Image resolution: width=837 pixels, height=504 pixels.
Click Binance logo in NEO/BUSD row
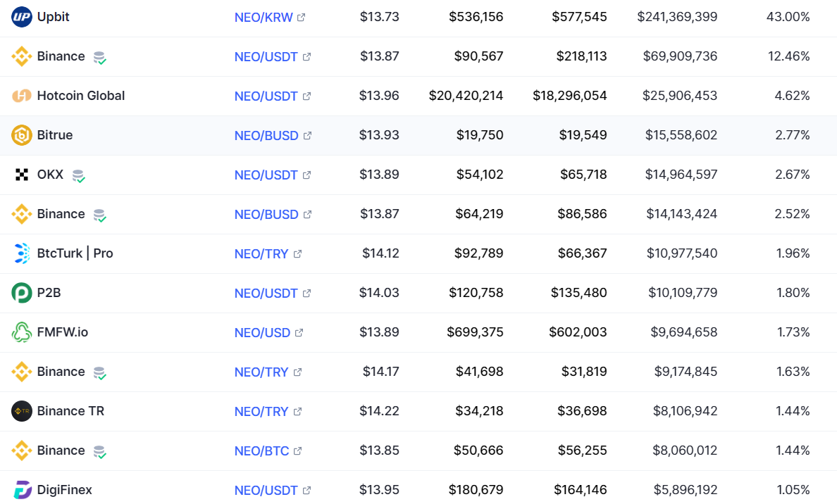coord(21,215)
